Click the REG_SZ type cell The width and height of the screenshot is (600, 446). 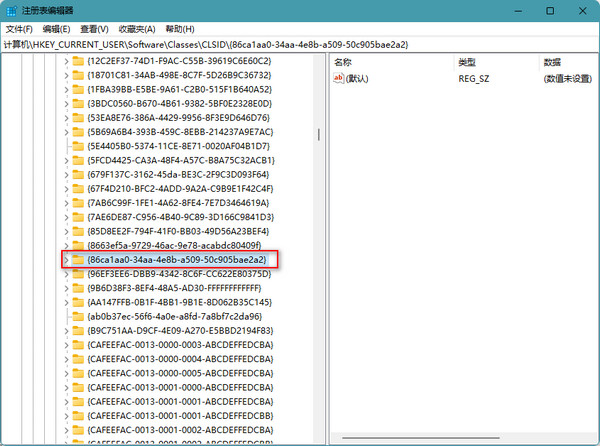[474, 79]
